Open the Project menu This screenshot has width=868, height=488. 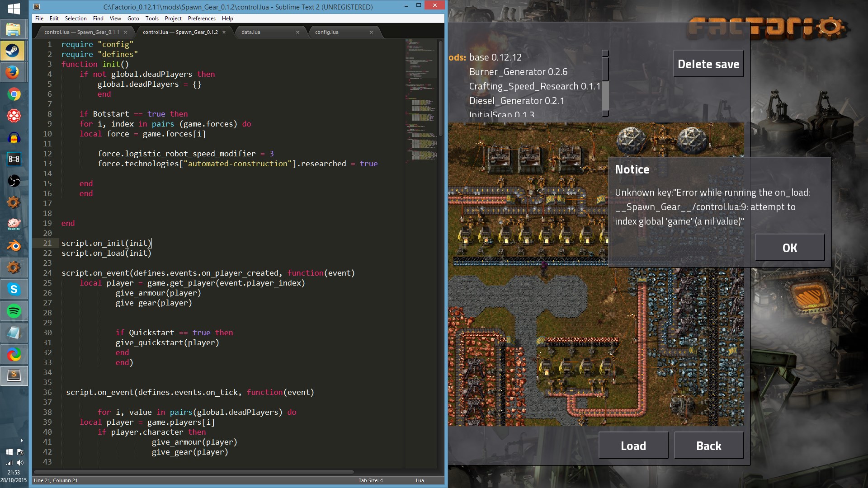[x=173, y=19]
